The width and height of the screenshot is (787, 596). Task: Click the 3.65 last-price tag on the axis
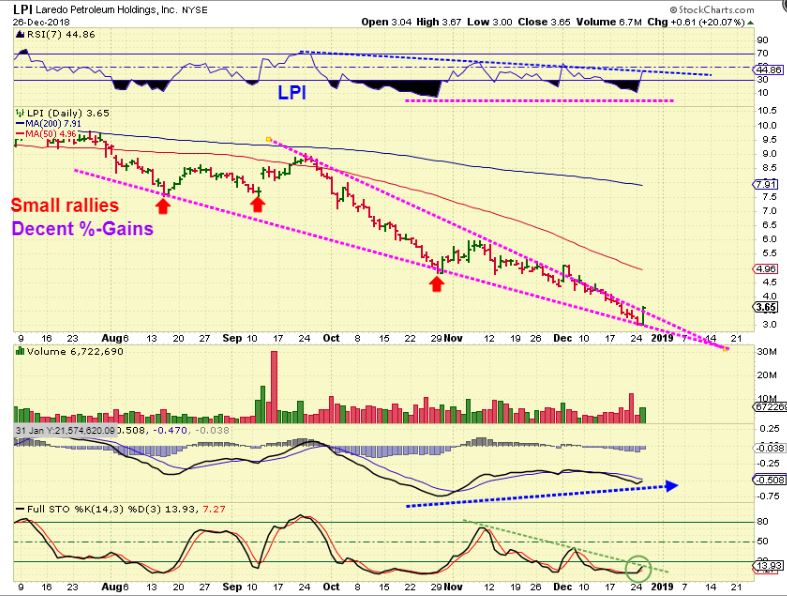[x=766, y=307]
